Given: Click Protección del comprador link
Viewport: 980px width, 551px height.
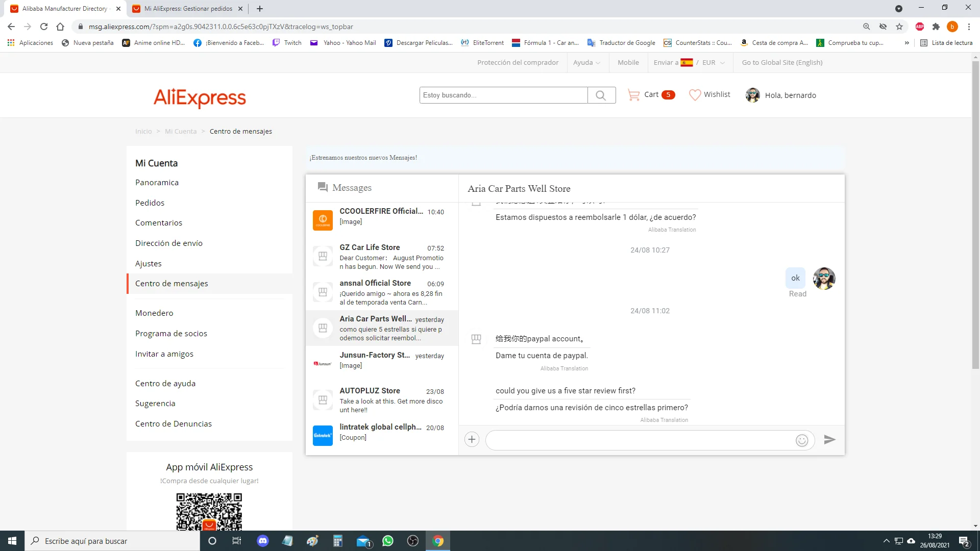Looking at the screenshot, I should point(518,62).
